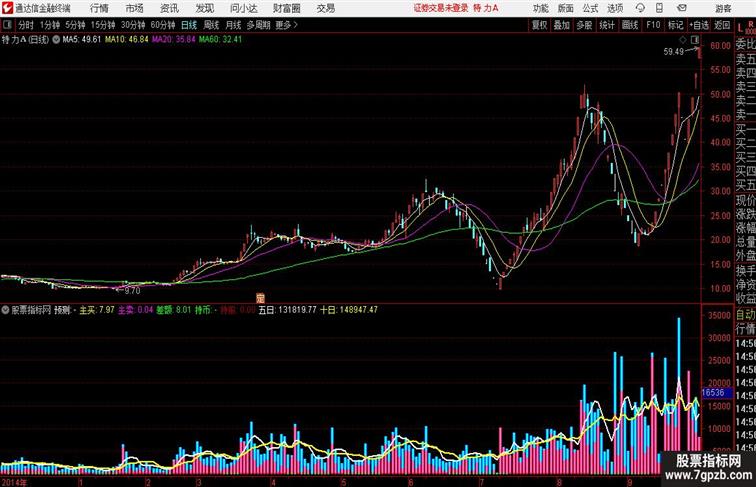
Task: Select the 日线 daily period tab
Action: pos(189,25)
